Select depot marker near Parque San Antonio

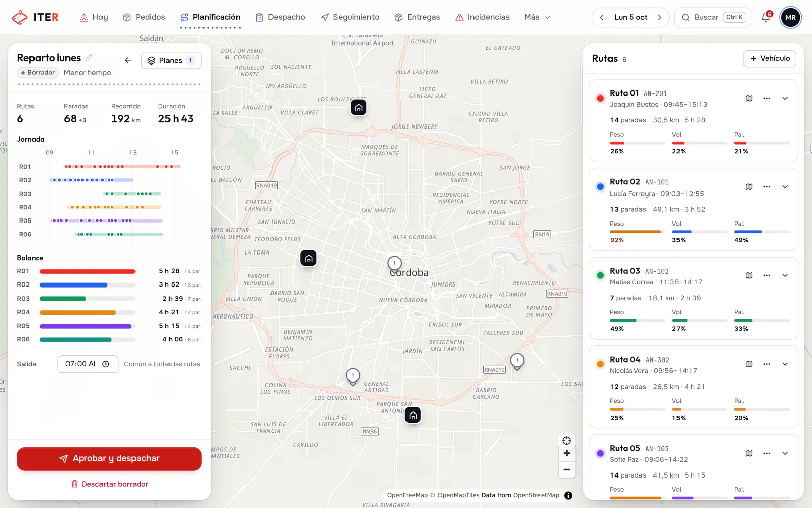(x=413, y=416)
